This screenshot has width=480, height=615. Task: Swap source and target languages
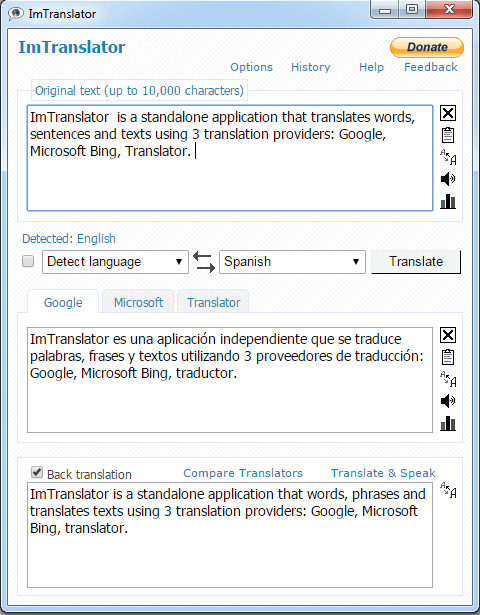point(204,262)
